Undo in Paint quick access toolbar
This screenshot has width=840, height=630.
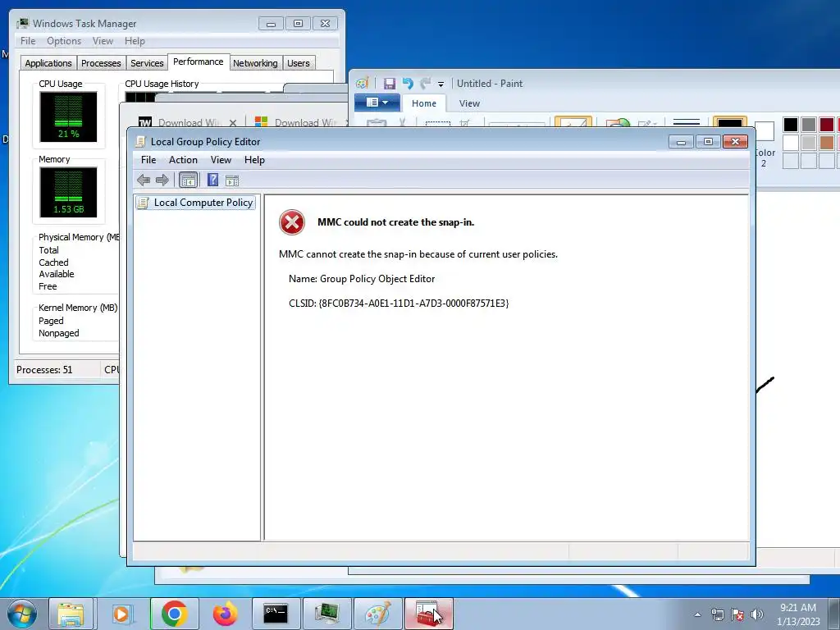tap(408, 84)
